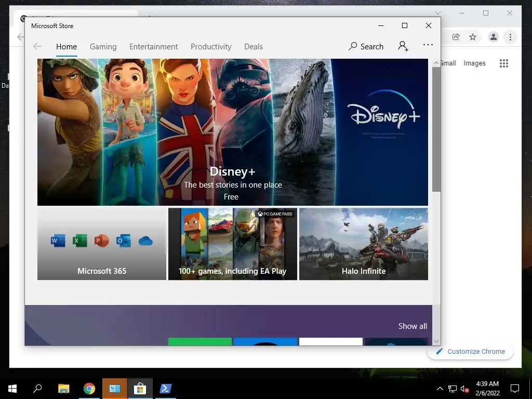532x399 pixels.
Task: Open PowerShell from the taskbar
Action: pos(166,389)
